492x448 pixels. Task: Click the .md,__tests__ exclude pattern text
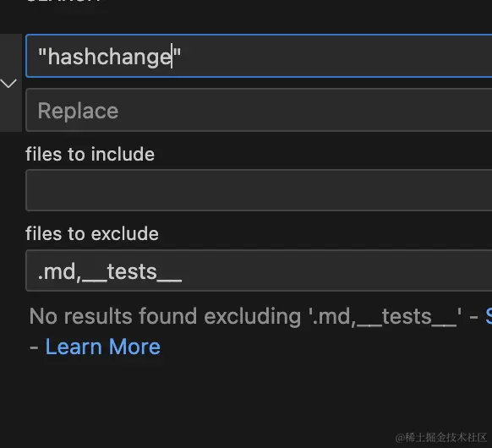pos(110,271)
